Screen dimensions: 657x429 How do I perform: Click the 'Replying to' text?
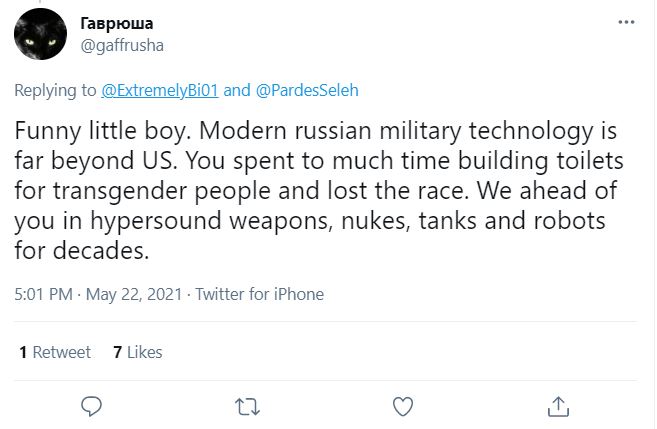55,90
